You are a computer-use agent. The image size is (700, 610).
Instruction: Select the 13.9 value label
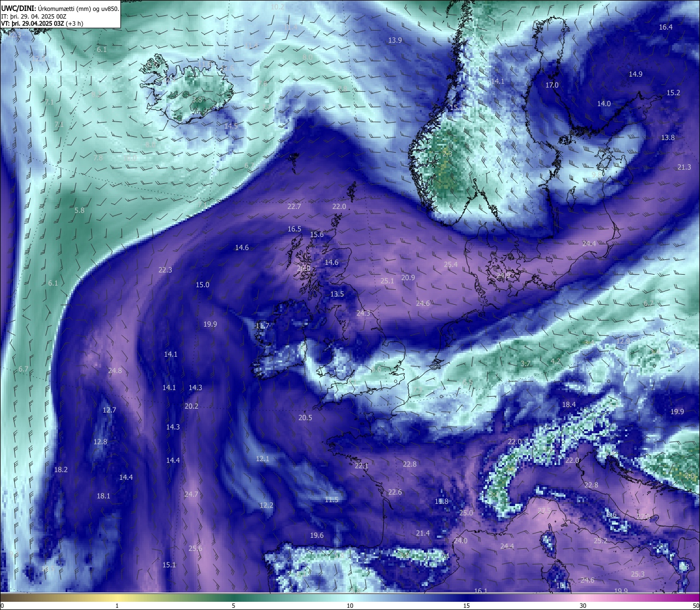coord(395,40)
